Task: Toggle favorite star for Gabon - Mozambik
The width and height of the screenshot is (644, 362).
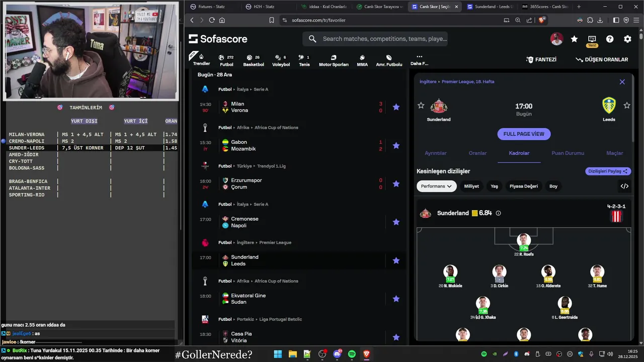Action: (x=396, y=145)
